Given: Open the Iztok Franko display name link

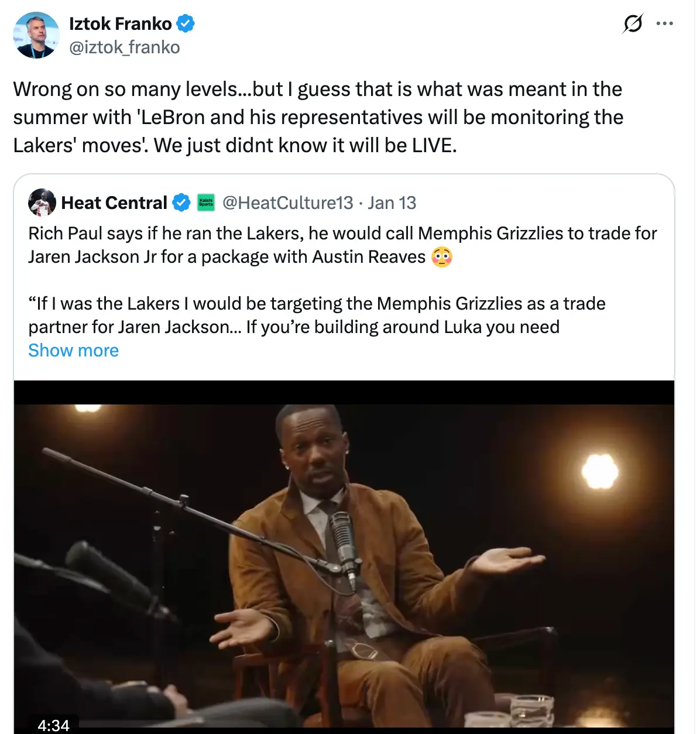Looking at the screenshot, I should 121,24.
